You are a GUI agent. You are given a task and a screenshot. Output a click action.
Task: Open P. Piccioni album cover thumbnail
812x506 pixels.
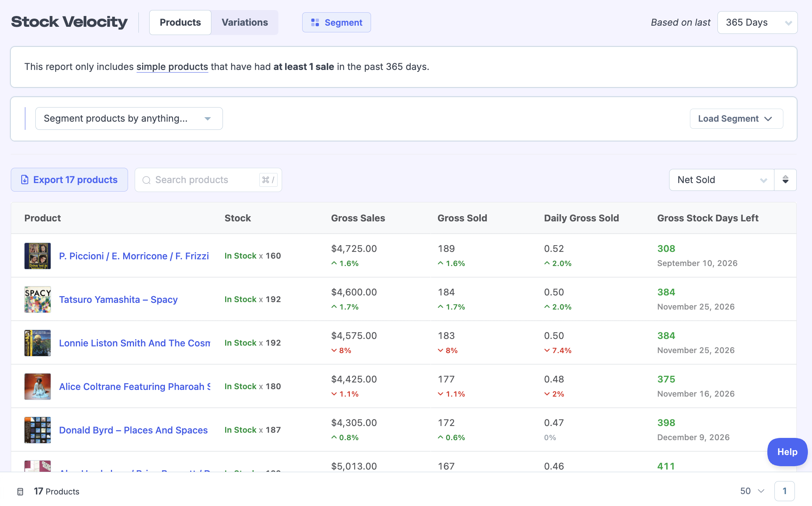[38, 256]
